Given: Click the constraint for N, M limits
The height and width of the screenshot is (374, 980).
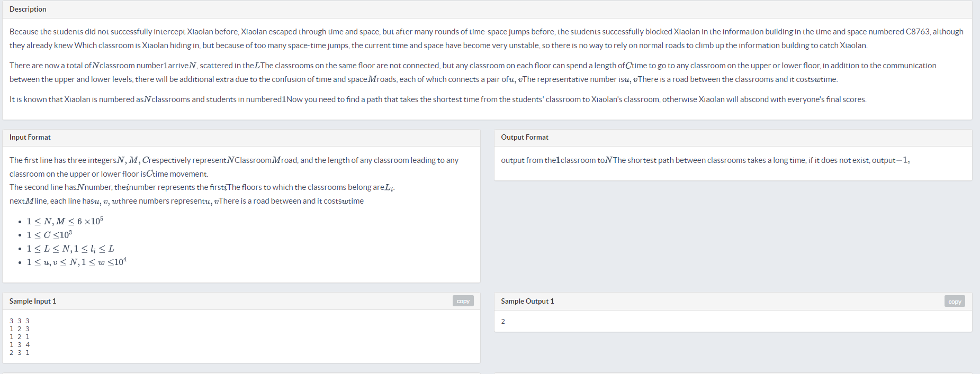Looking at the screenshot, I should 65,221.
